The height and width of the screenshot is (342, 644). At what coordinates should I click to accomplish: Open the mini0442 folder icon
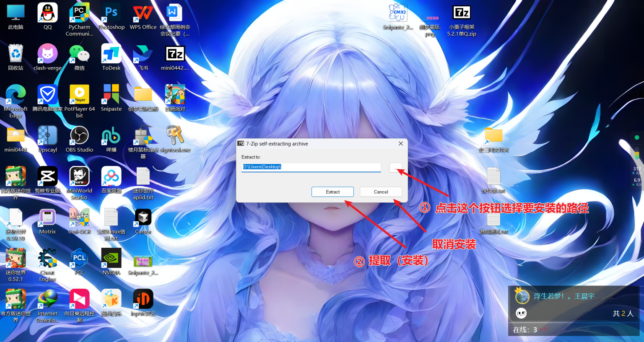(16, 140)
